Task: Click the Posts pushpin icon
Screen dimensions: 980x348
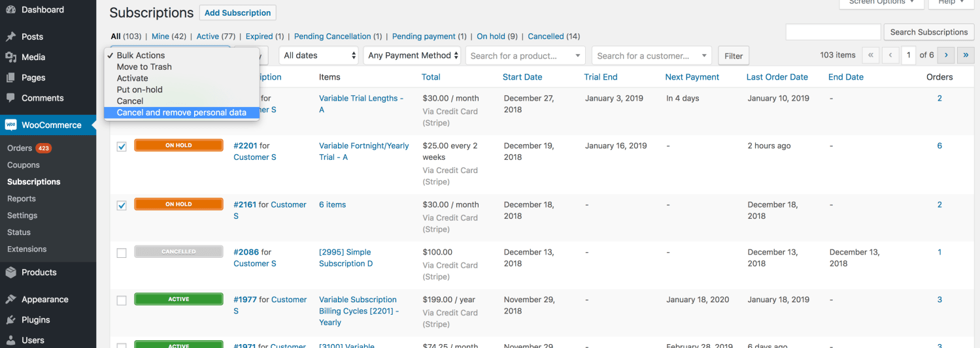Action: [x=11, y=37]
